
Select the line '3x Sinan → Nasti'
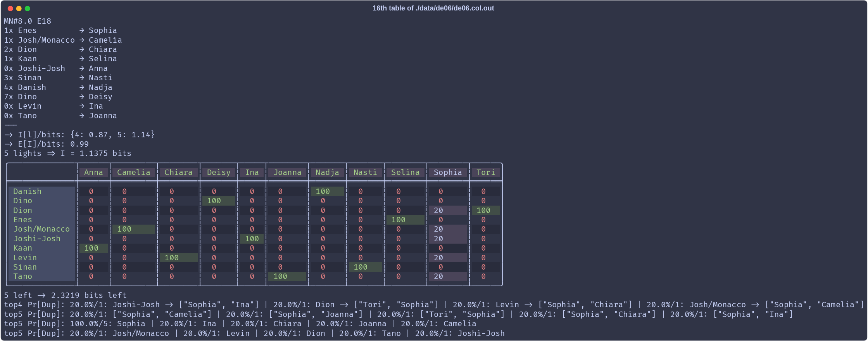click(58, 78)
